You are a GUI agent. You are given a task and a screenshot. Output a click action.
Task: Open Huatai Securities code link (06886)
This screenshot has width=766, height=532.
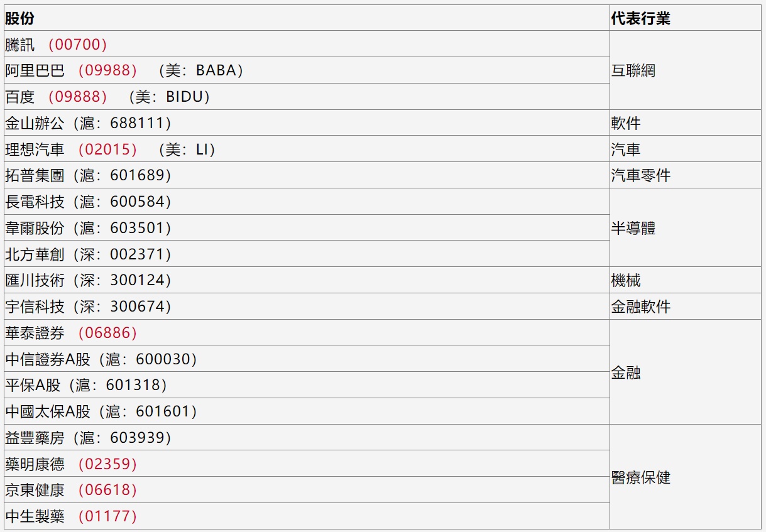click(107, 333)
